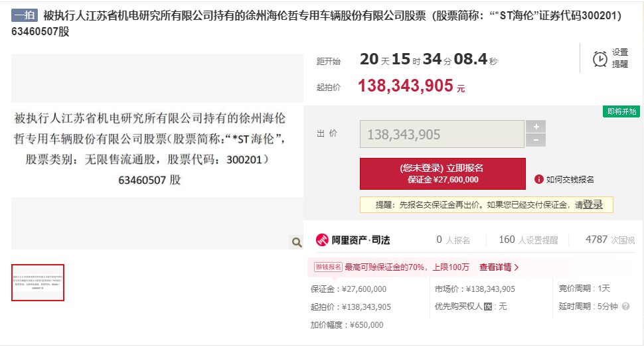Click the 优 badge beside 优先购买权人
Screen dimensions: 644x347
tap(488, 307)
